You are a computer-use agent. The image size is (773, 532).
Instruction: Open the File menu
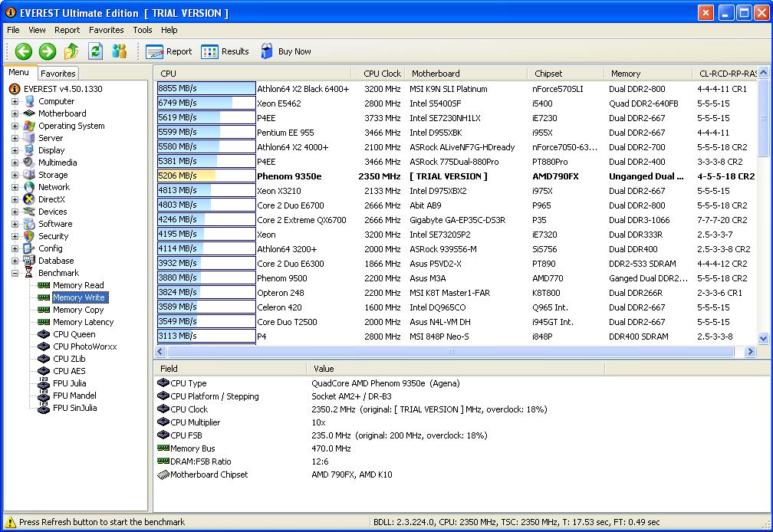(13, 30)
